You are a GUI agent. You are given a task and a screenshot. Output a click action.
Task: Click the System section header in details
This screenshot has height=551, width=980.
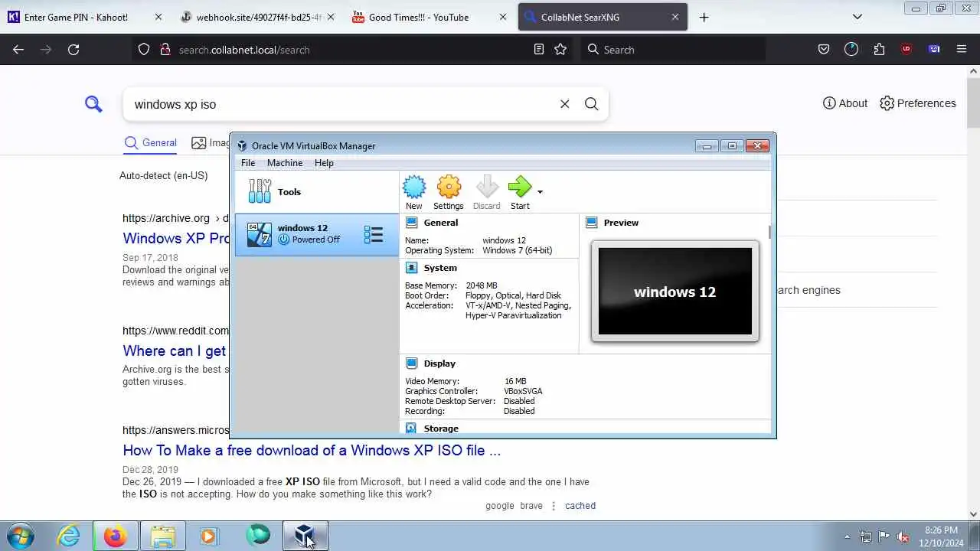[x=440, y=268]
